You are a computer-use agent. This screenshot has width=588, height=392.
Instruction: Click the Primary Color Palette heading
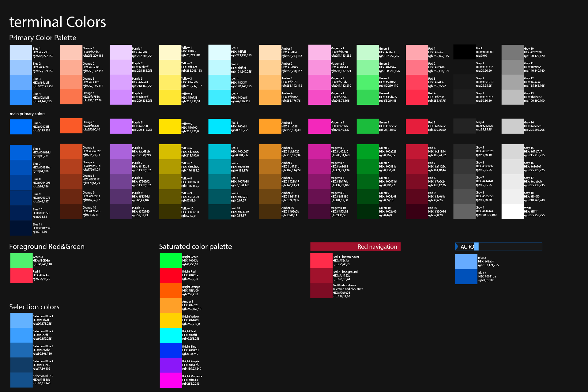point(43,38)
